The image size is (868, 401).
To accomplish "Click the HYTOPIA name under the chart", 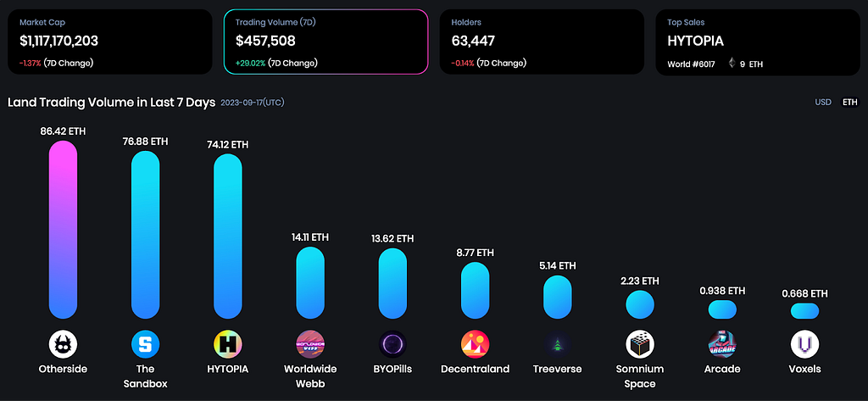I will pyautogui.click(x=228, y=369).
